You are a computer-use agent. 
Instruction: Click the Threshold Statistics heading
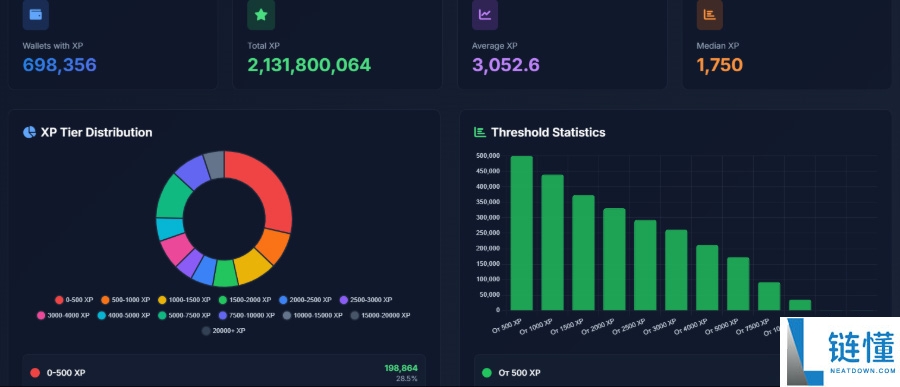[548, 132]
